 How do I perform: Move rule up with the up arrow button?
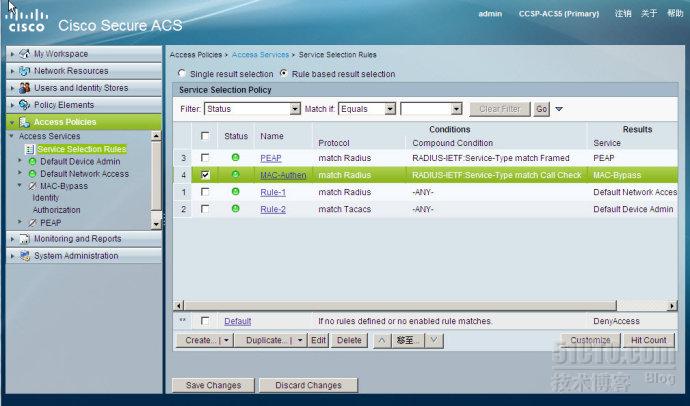point(382,340)
